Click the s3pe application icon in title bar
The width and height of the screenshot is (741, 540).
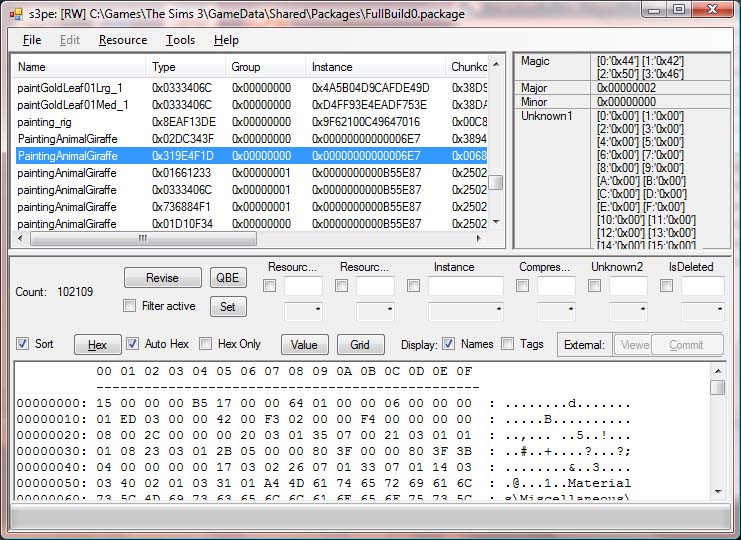16,14
